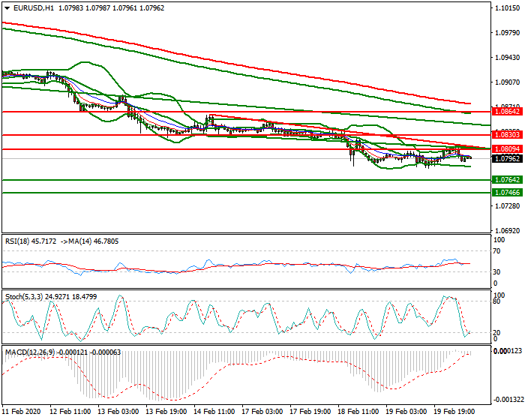Click the 19 Feb 19:00 time label
Screen dimensions: 525x420
tap(454, 411)
